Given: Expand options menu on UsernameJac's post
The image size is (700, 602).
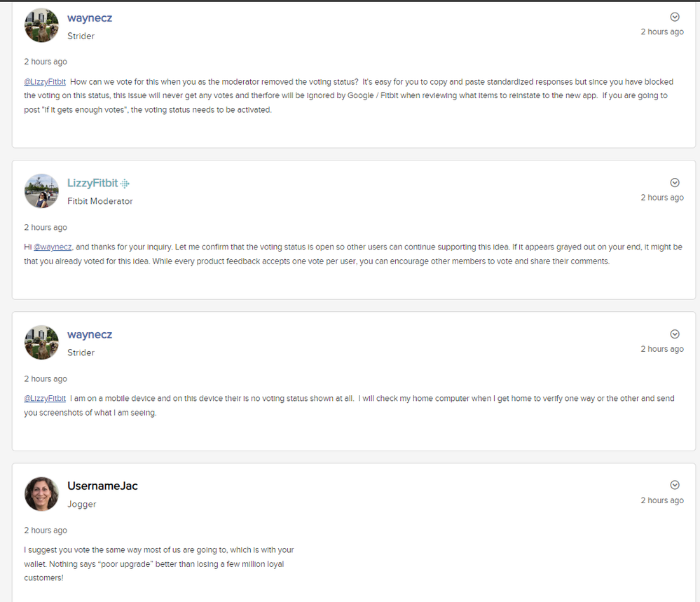Looking at the screenshot, I should [x=675, y=485].
